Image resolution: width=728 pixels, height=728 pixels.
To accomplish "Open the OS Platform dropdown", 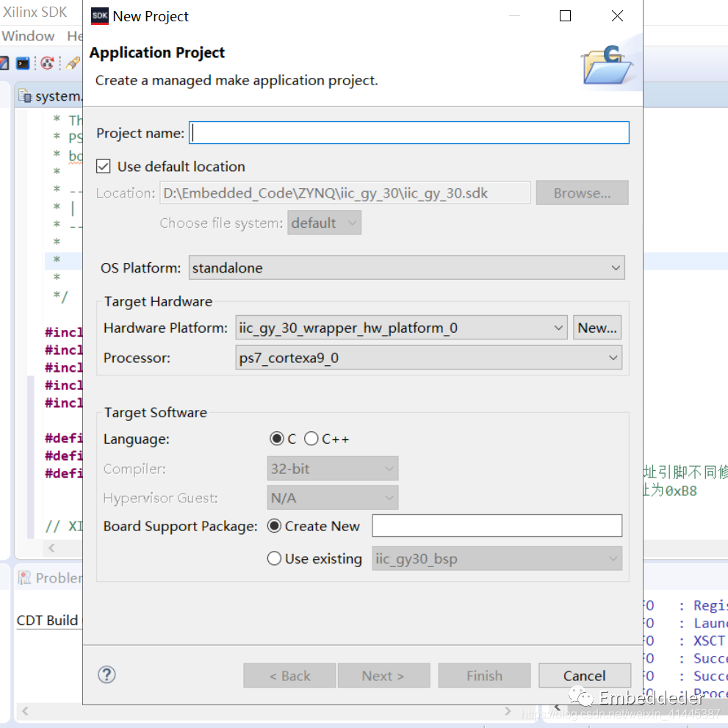I will (x=406, y=268).
